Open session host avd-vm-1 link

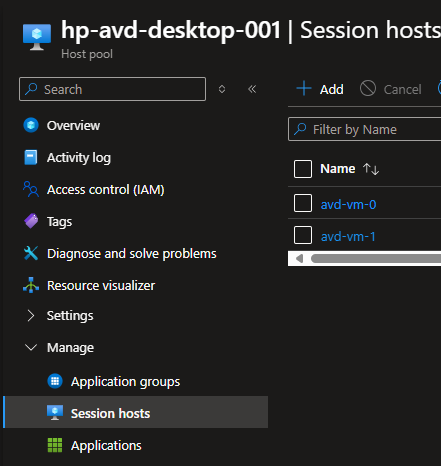pos(348,236)
